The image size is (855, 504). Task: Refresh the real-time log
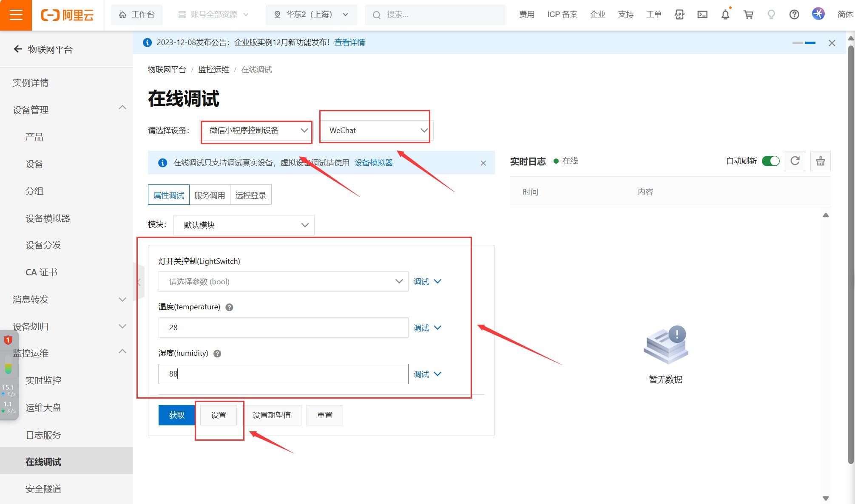pyautogui.click(x=795, y=161)
